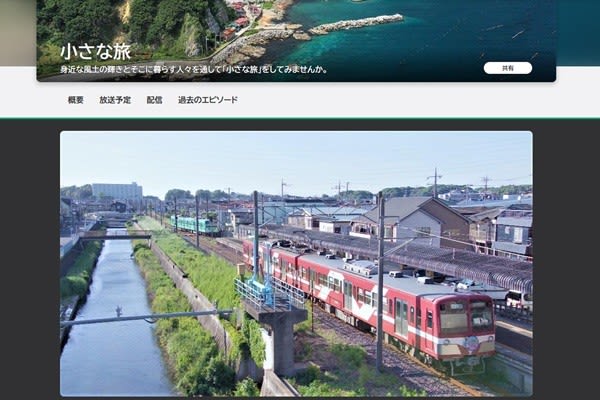Click the 小さな旅 program title
Screen dimensions: 600x400
[96, 52]
